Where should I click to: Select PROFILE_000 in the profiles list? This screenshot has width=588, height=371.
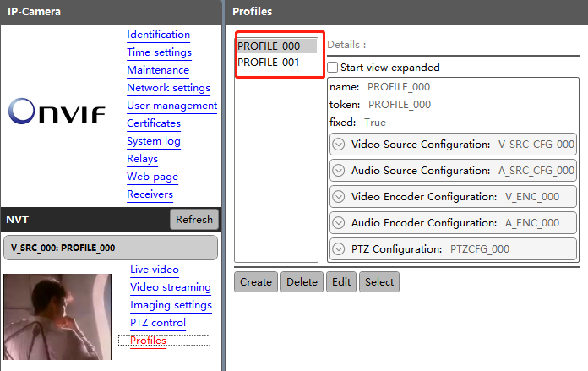pos(277,46)
